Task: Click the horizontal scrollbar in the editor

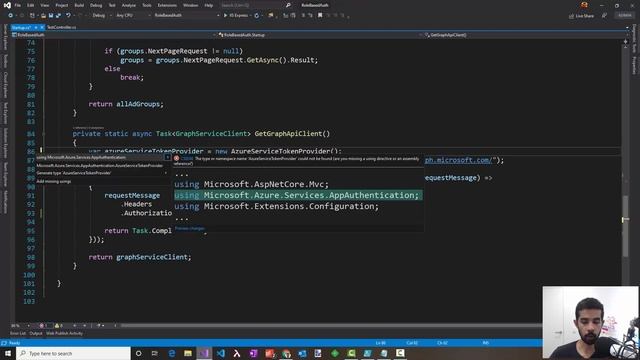Action: 331,326
